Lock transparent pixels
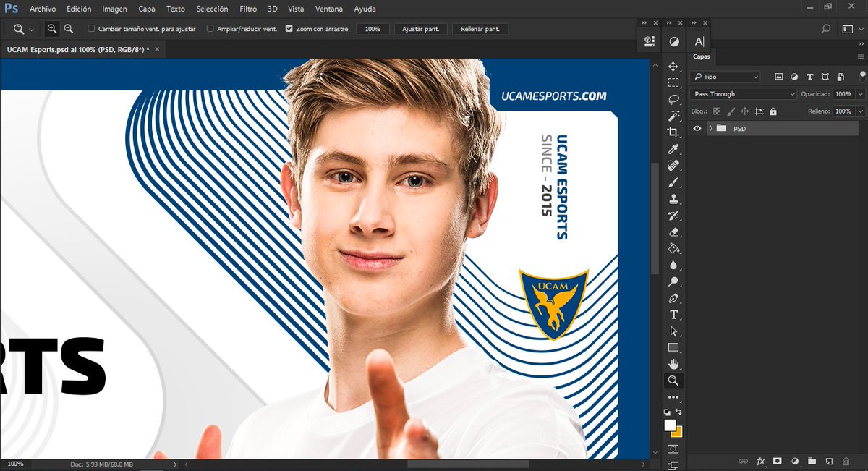Image resolution: width=868 pixels, height=471 pixels. tap(717, 111)
